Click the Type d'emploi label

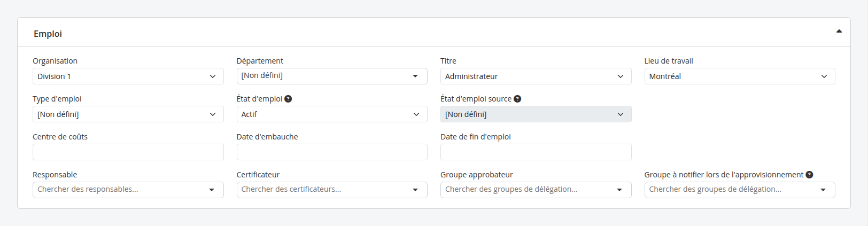point(57,99)
